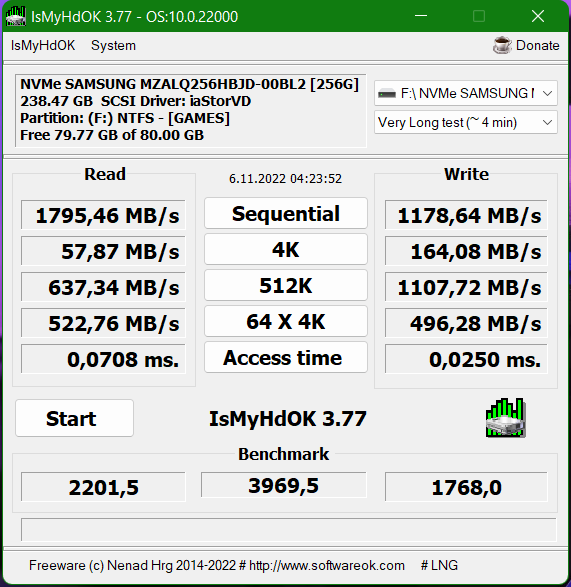The width and height of the screenshot is (571, 587).
Task: Close the IsMyHdOK window
Action: (538, 16)
